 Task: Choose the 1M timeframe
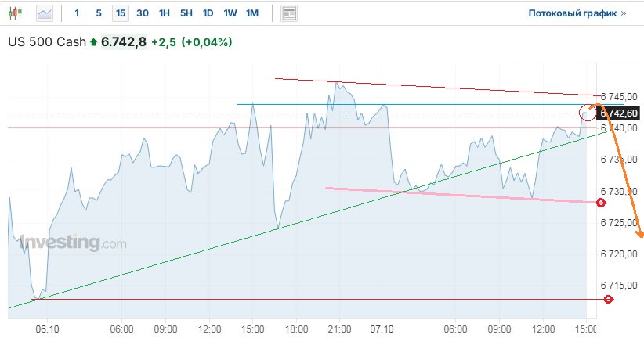click(x=251, y=13)
